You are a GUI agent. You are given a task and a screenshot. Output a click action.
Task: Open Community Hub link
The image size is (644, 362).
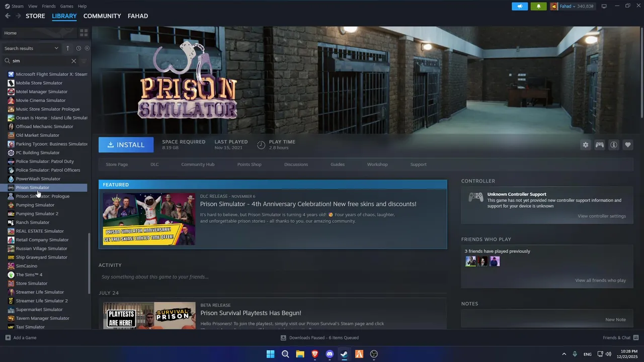click(x=198, y=164)
